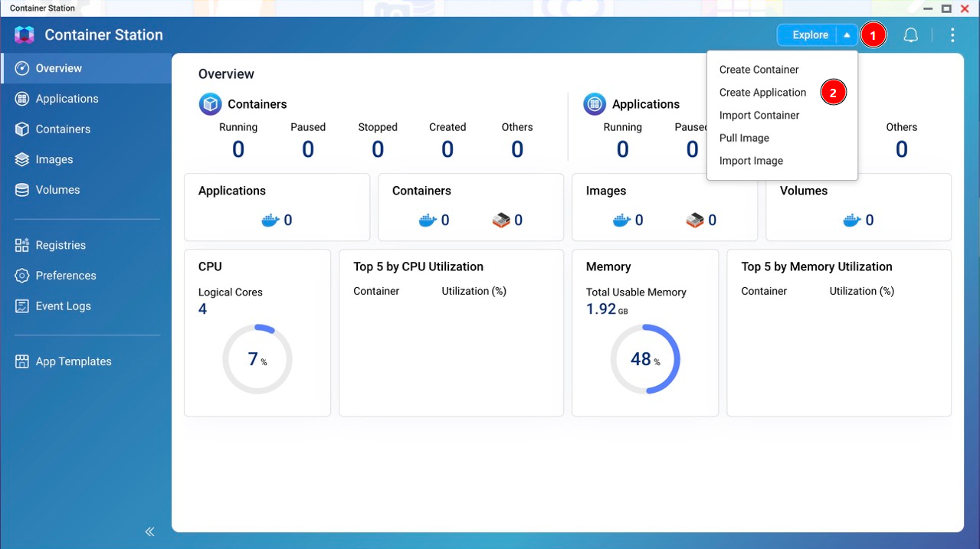The width and height of the screenshot is (980, 549).
Task: Select Import Container from dropdown menu
Action: point(759,116)
